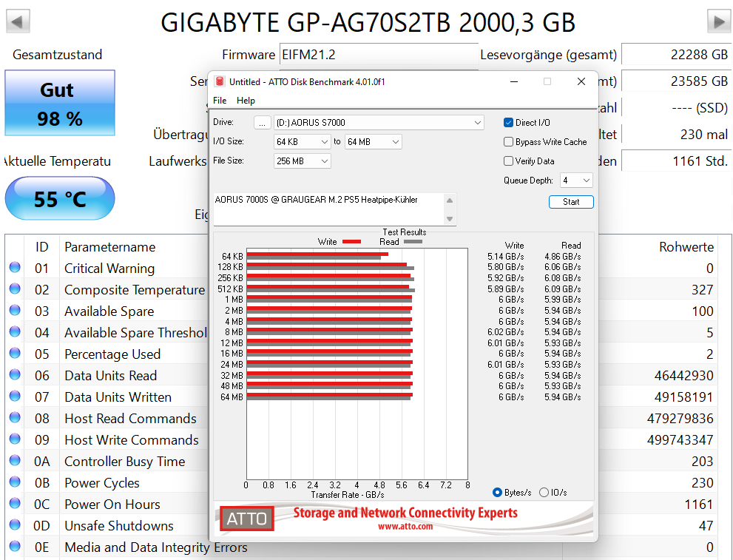Image resolution: width=733 pixels, height=560 pixels.
Task: Click status orb for Percentage Used
Action: pos(15,353)
